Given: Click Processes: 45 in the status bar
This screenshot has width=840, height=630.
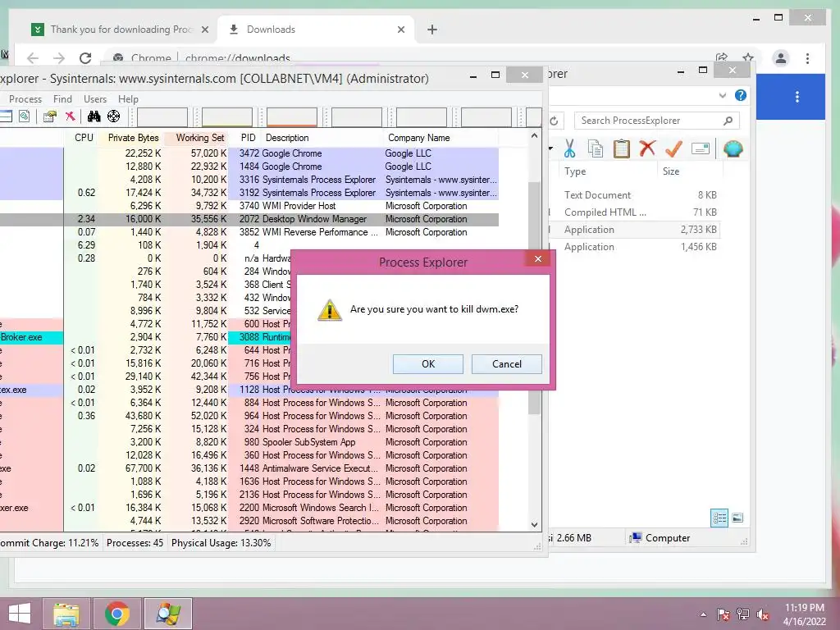Looking at the screenshot, I should [135, 543].
